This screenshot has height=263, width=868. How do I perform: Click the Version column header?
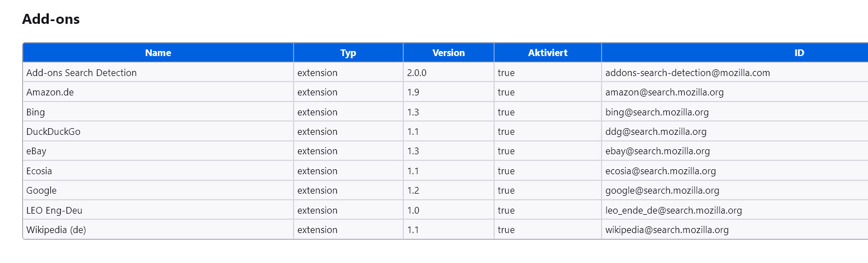tap(449, 53)
